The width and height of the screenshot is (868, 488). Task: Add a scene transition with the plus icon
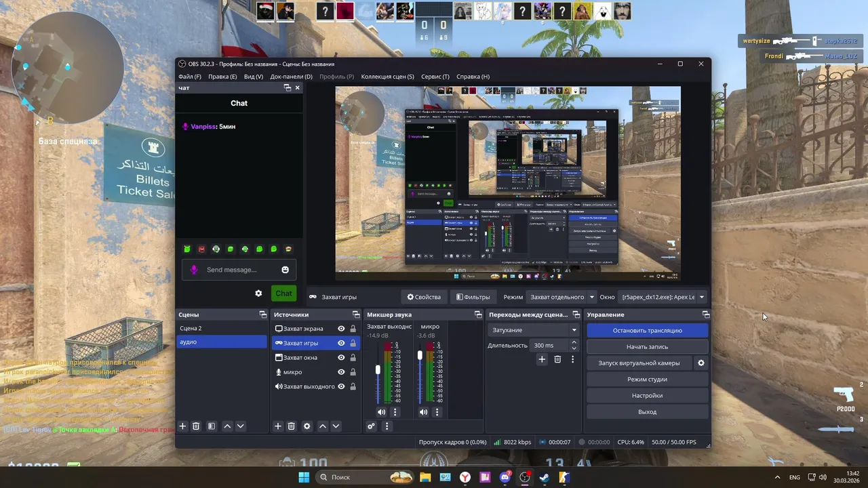542,359
